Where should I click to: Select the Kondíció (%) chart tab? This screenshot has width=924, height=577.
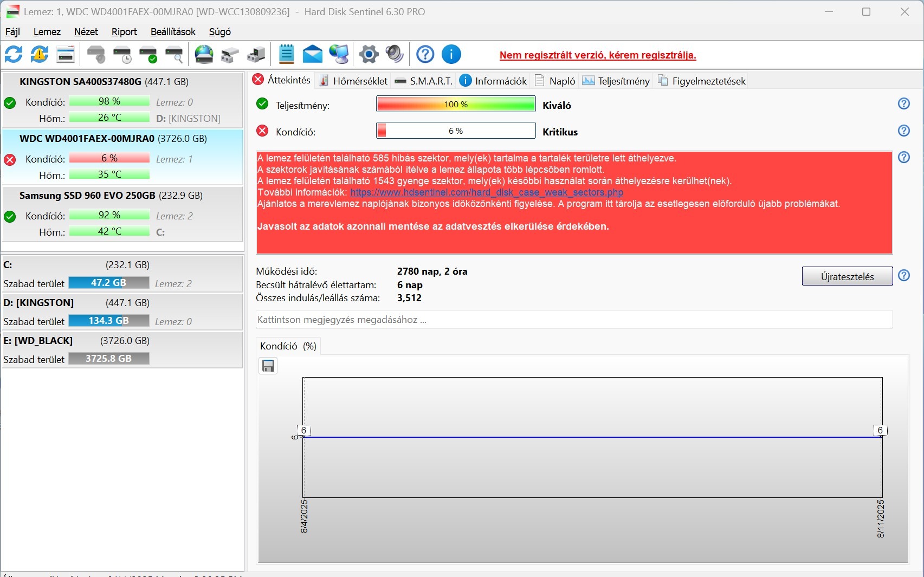288,346
